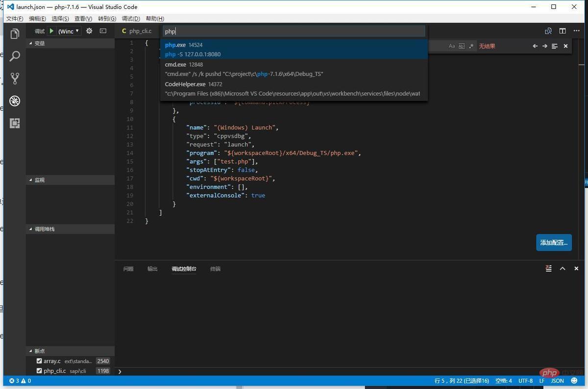Viewport: 588px width, 389px height.
Task: Change language mode JSON in status bar
Action: click(x=557, y=381)
